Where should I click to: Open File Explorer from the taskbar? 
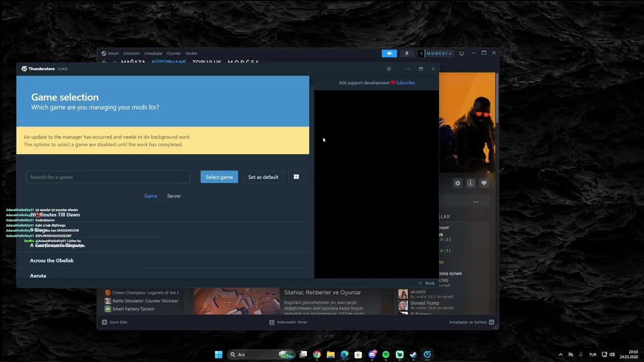tap(331, 354)
